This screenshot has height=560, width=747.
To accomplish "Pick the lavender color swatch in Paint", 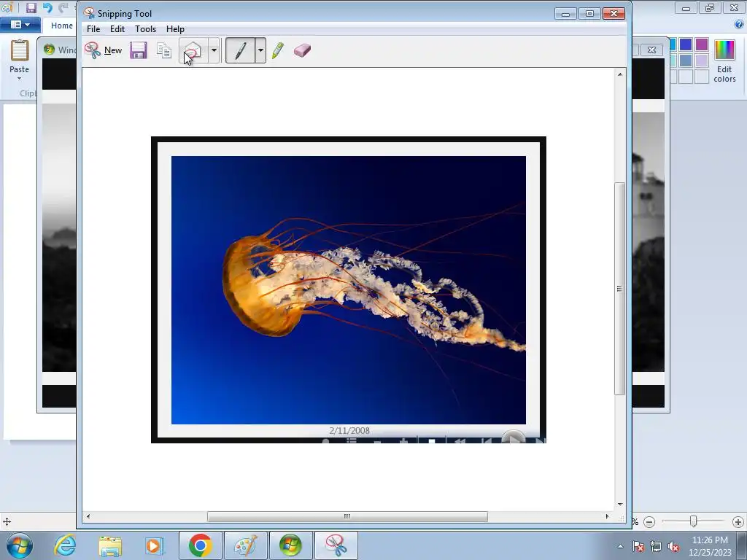I will 702,61.
